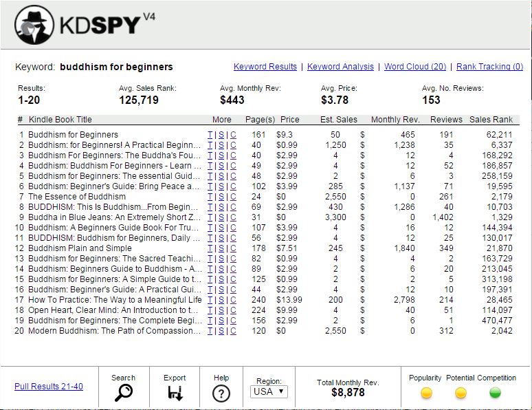This screenshot has width=532, height=410.
Task: Click the KDSPY spy logo
Action: click(x=34, y=25)
